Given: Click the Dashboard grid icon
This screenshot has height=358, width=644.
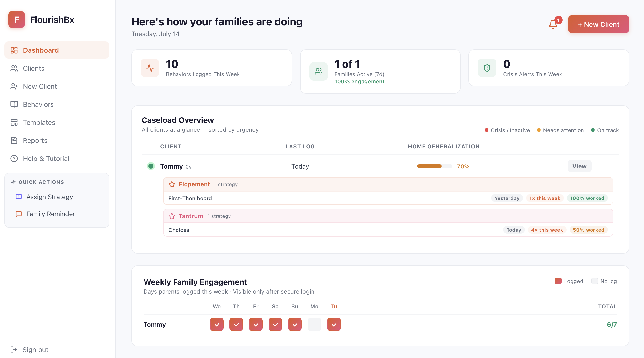Looking at the screenshot, I should (14, 50).
